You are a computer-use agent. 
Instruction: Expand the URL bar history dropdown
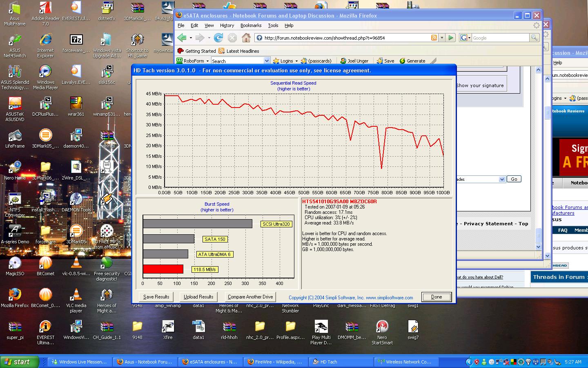441,38
